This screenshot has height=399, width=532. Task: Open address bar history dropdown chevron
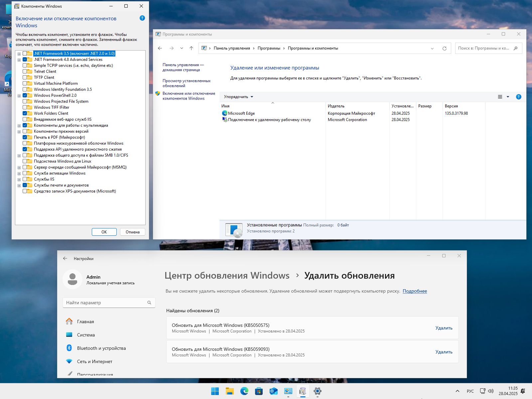click(x=432, y=48)
